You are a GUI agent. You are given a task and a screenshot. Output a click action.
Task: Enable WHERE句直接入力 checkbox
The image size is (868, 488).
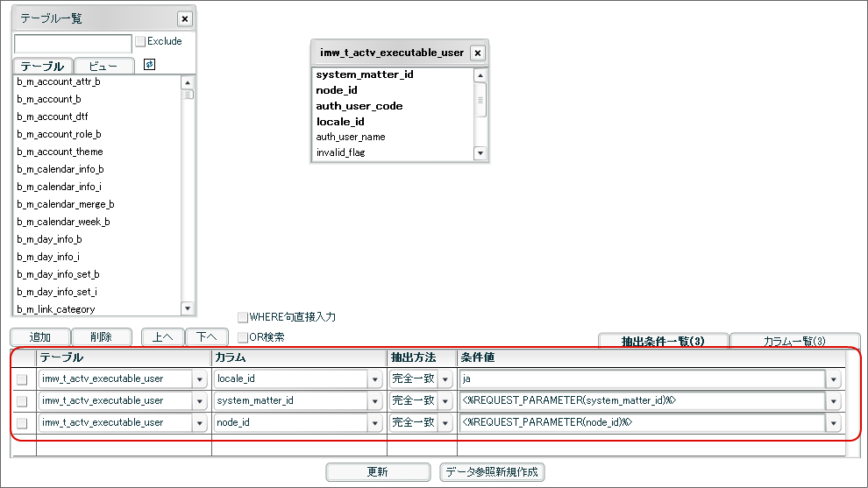pos(243,317)
